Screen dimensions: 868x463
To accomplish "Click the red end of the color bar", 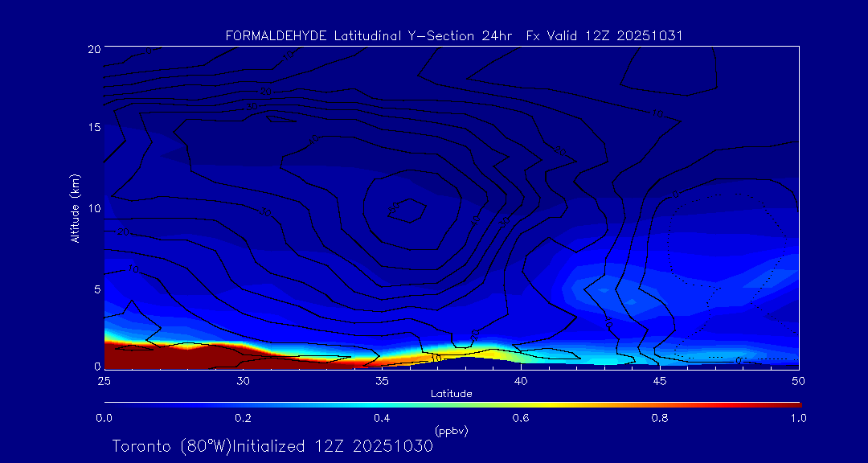I will [792, 404].
